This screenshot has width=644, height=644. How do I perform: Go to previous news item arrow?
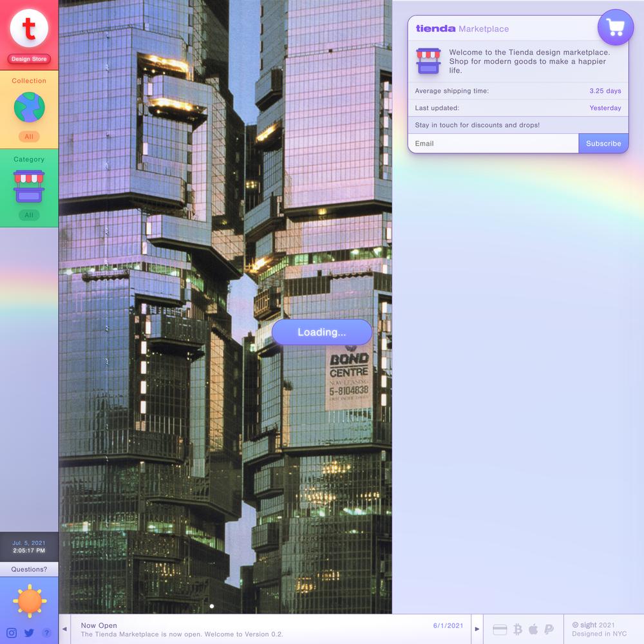pos(64,629)
